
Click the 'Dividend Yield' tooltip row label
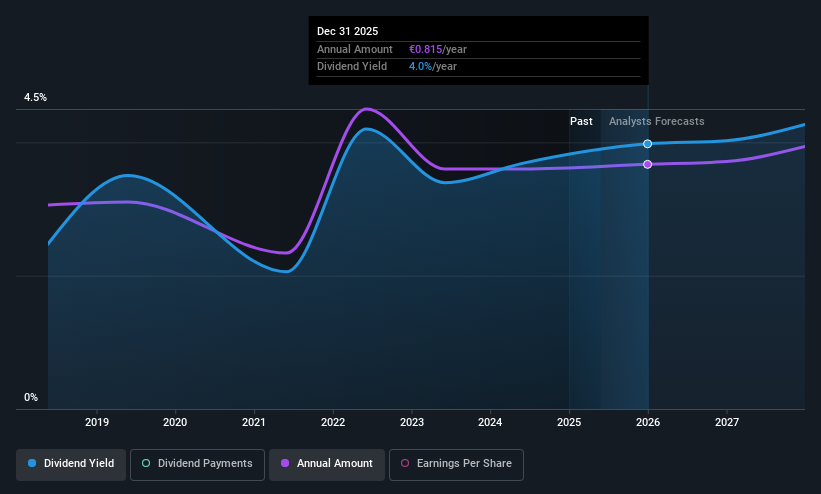tap(352, 67)
